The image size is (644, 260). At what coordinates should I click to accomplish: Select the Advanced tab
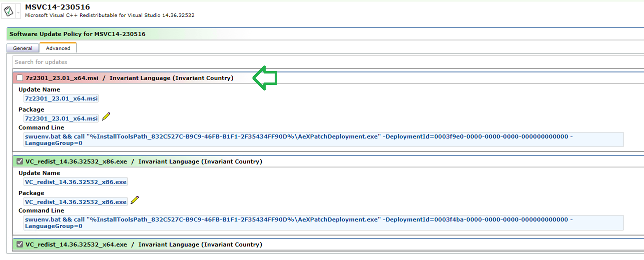[x=58, y=48]
